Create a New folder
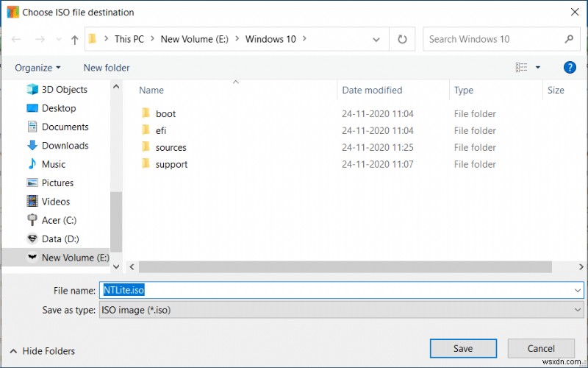Image resolution: width=588 pixels, height=368 pixels. pyautogui.click(x=107, y=68)
